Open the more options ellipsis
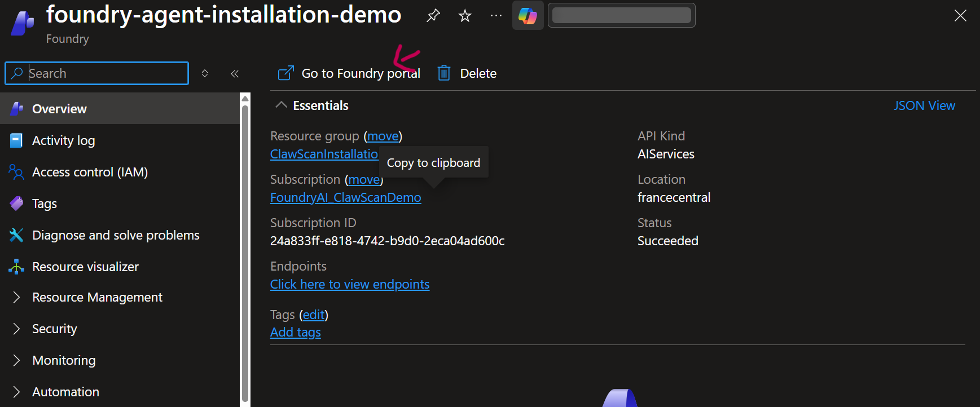980x407 pixels. pyautogui.click(x=496, y=16)
